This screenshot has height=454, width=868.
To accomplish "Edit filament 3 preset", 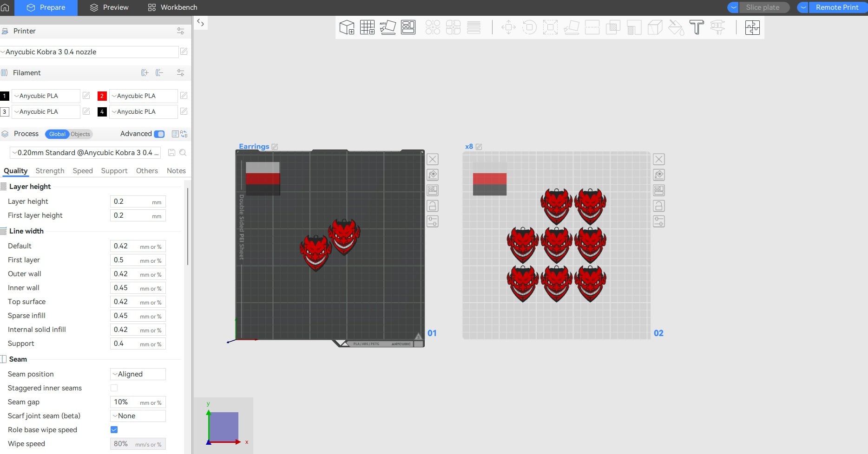I will [x=86, y=111].
